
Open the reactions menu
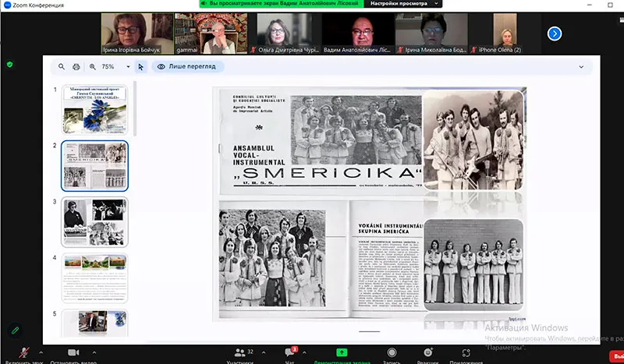427,353
